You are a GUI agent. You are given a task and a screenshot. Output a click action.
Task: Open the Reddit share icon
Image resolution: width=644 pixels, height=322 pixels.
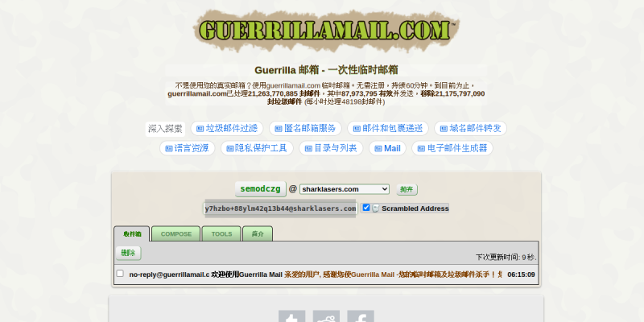pyautogui.click(x=326, y=316)
